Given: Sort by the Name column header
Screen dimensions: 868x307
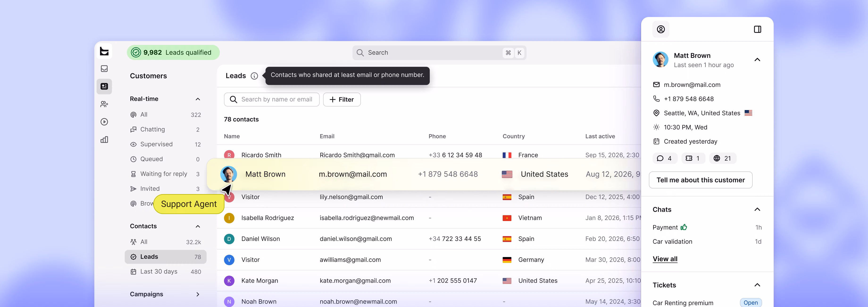Looking at the screenshot, I should [x=232, y=136].
